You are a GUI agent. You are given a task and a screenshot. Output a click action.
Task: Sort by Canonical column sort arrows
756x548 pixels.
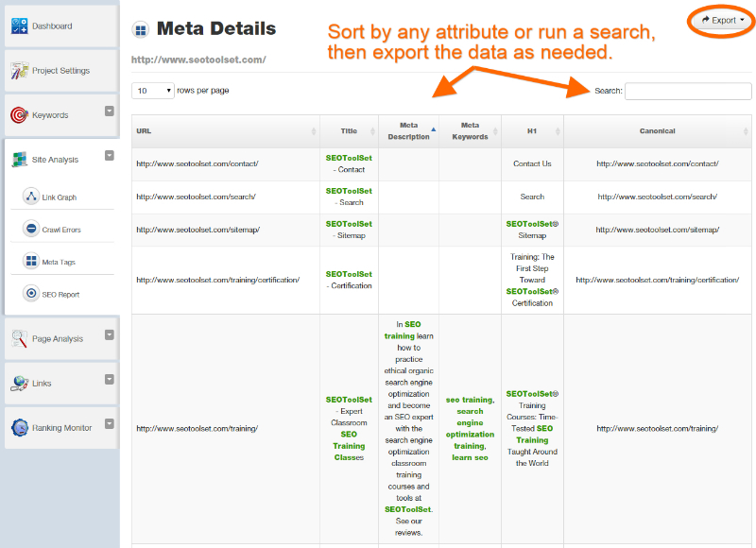click(x=746, y=131)
